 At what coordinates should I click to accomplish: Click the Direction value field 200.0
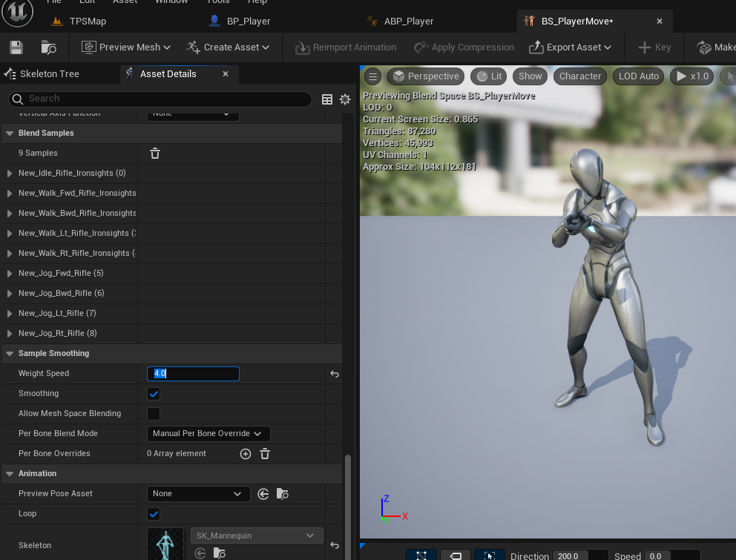580,556
